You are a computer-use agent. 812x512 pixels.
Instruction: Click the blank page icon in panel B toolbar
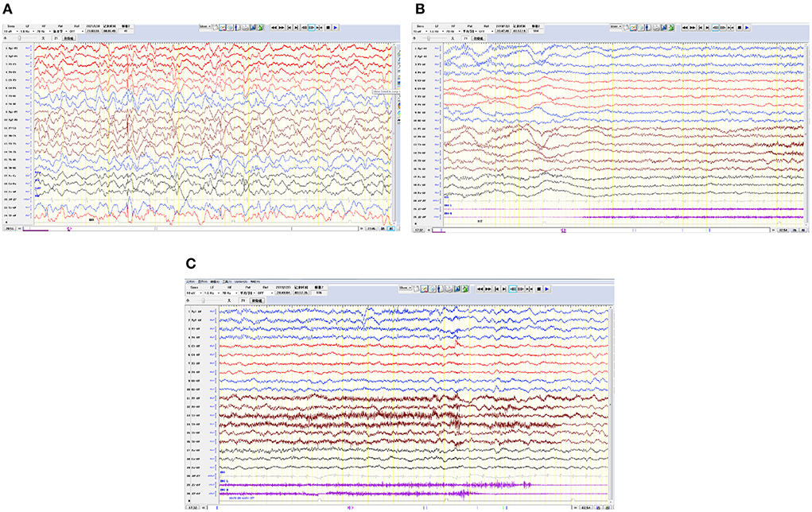pos(626,27)
